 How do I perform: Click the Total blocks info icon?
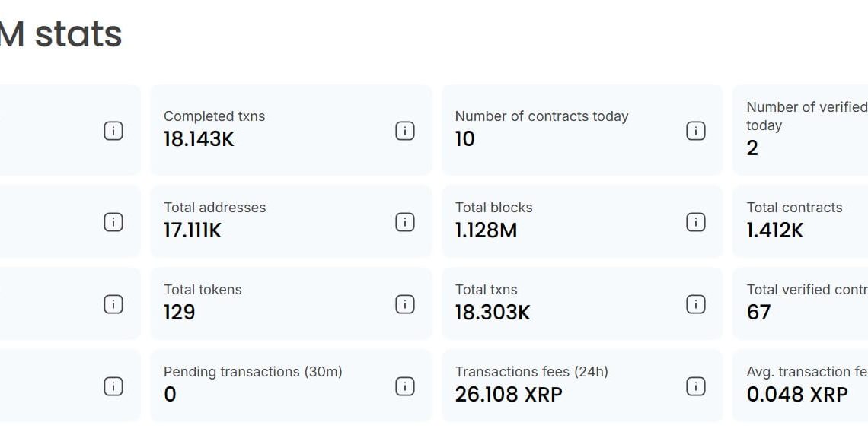point(696,222)
